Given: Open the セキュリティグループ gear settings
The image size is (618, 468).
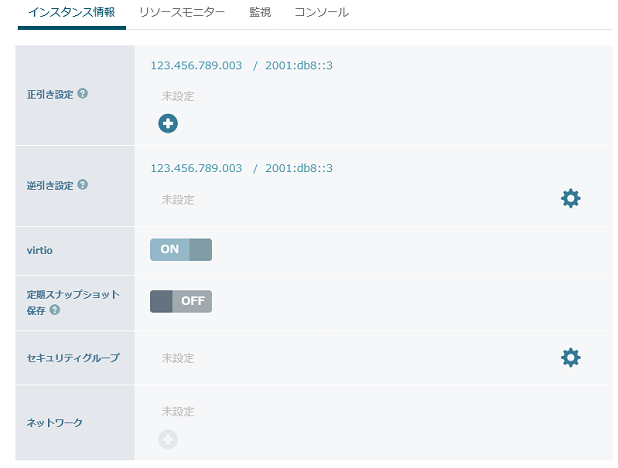Looking at the screenshot, I should [x=570, y=357].
